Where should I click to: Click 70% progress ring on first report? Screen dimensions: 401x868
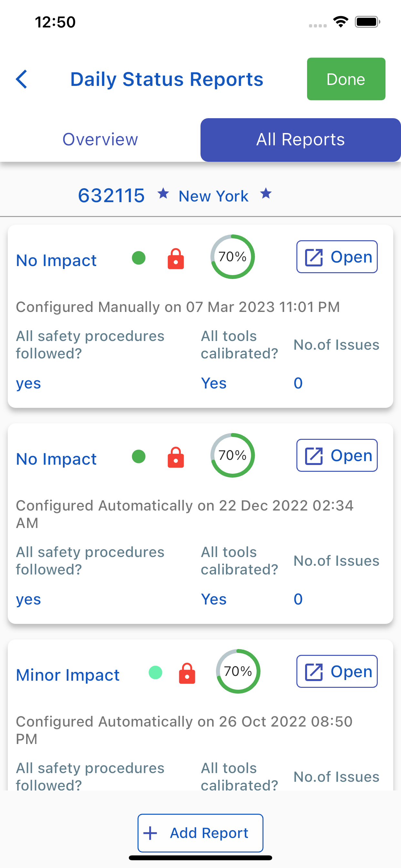pyautogui.click(x=232, y=257)
